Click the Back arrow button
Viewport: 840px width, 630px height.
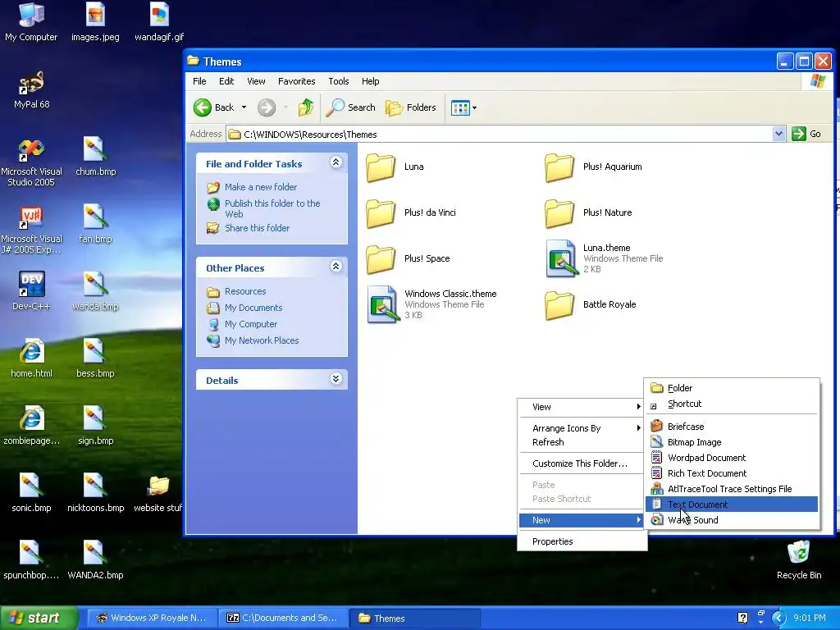pyautogui.click(x=214, y=107)
